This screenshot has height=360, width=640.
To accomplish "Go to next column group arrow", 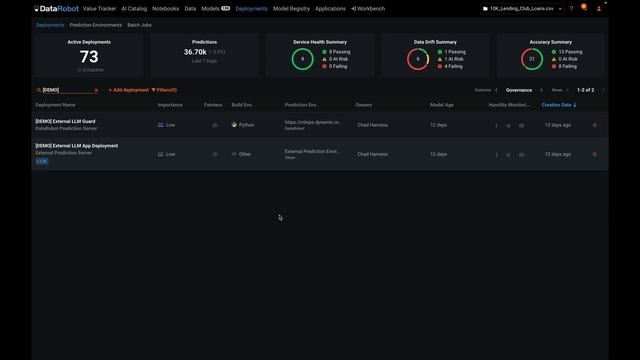I will pos(542,90).
